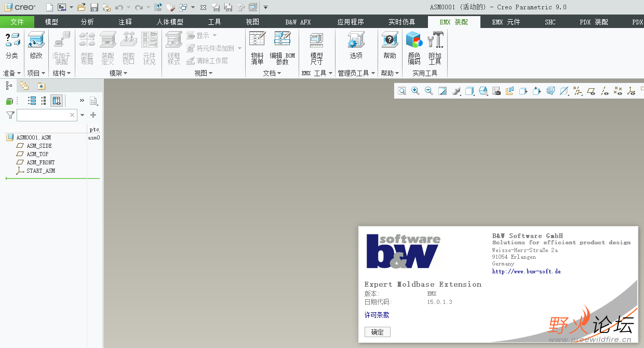Screen dimensions: 644x348
Task: Open 附加工具 additional tools
Action: pos(435,48)
